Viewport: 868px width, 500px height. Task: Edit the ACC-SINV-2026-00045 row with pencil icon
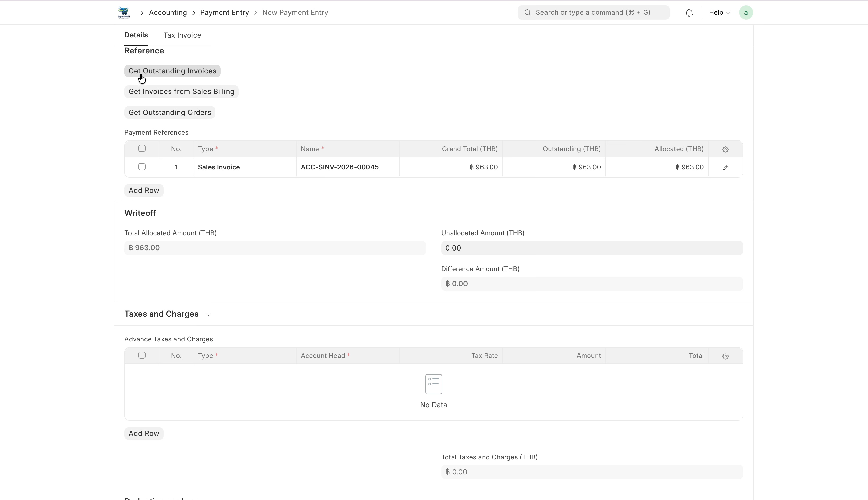tap(725, 168)
